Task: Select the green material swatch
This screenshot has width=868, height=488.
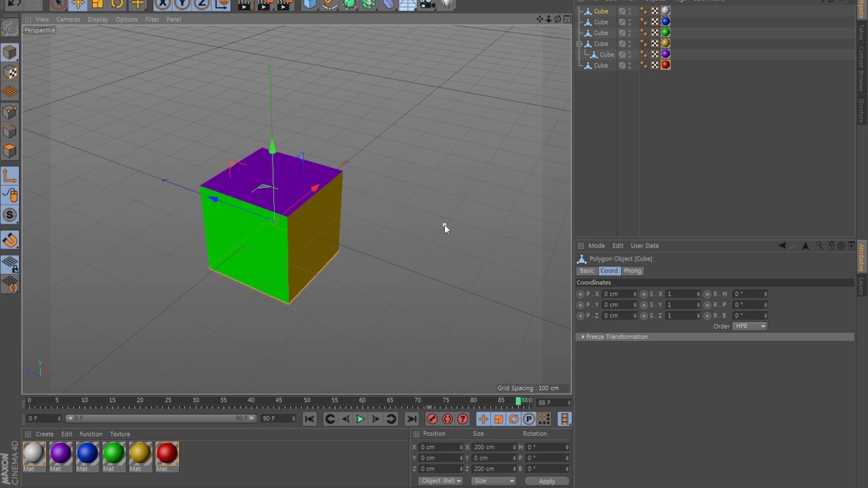Action: point(113,453)
